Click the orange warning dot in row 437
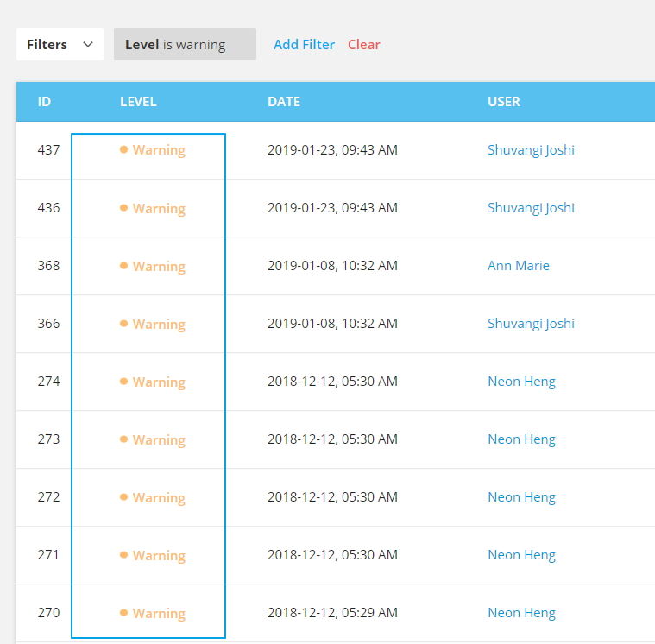This screenshot has width=655, height=644. (x=123, y=149)
